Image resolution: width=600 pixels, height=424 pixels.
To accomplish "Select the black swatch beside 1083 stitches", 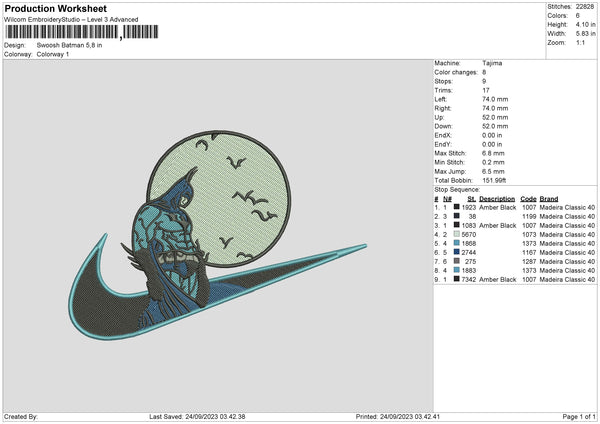I will [457, 225].
